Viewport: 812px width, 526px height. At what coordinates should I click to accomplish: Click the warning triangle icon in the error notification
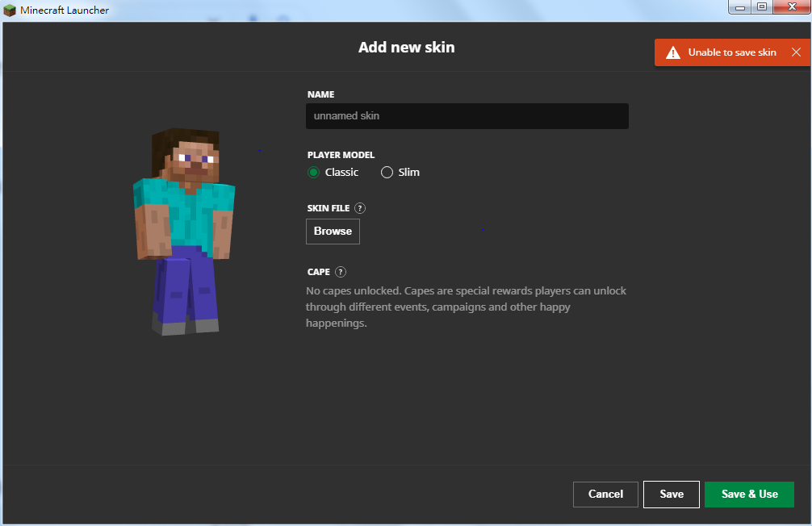pyautogui.click(x=672, y=52)
